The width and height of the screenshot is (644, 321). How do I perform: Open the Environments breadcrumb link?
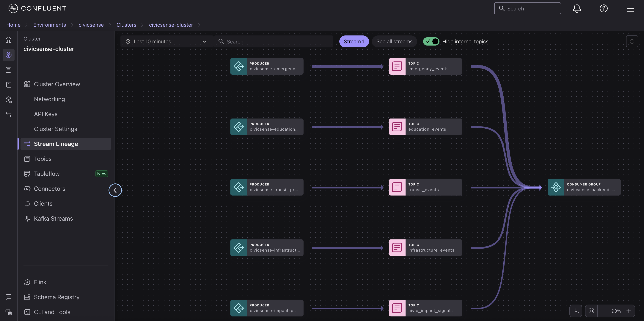[49, 25]
